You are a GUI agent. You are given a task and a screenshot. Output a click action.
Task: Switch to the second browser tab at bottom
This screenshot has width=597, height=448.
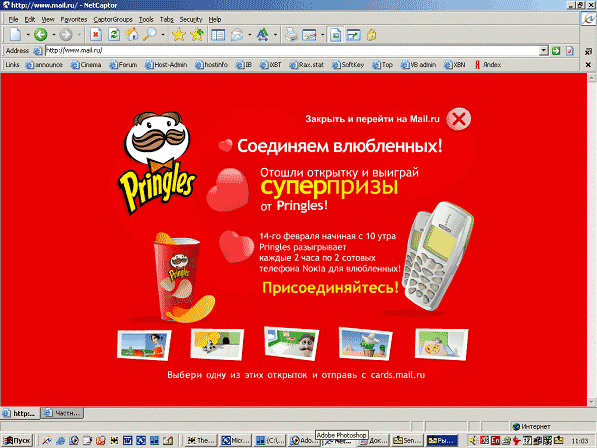pos(62,413)
